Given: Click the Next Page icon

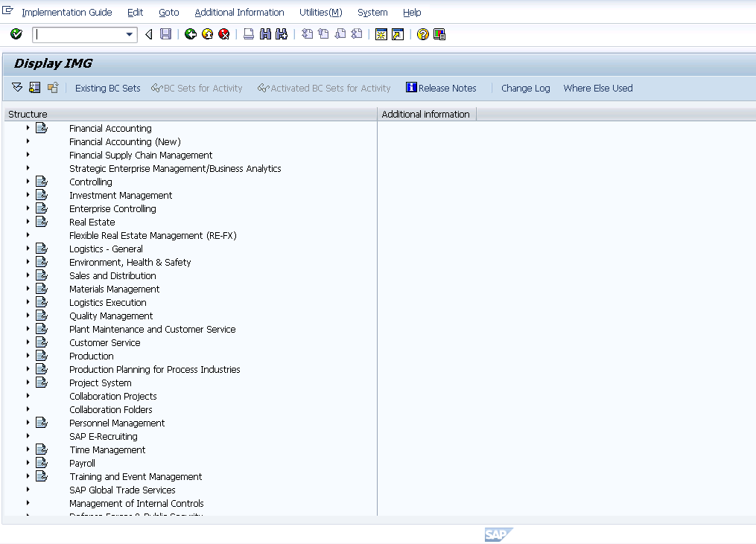Looking at the screenshot, I should [x=340, y=34].
